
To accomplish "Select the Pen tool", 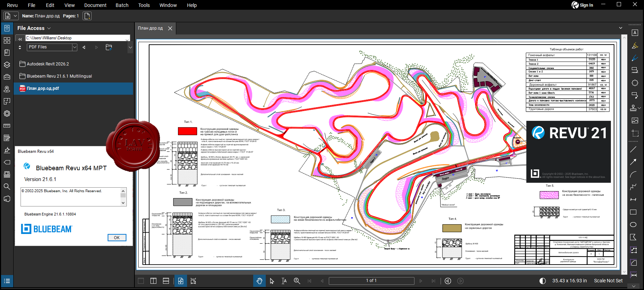I will pos(635,58).
